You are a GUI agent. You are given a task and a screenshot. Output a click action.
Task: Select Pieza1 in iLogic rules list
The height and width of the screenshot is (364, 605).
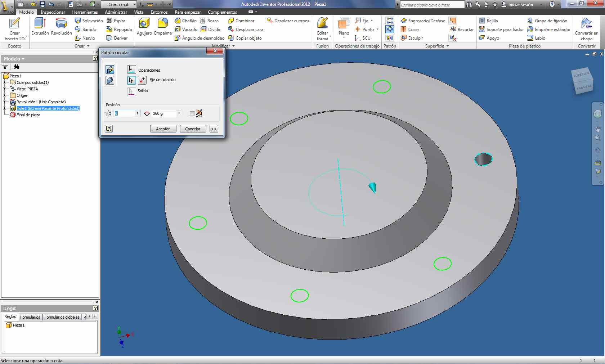[15, 325]
